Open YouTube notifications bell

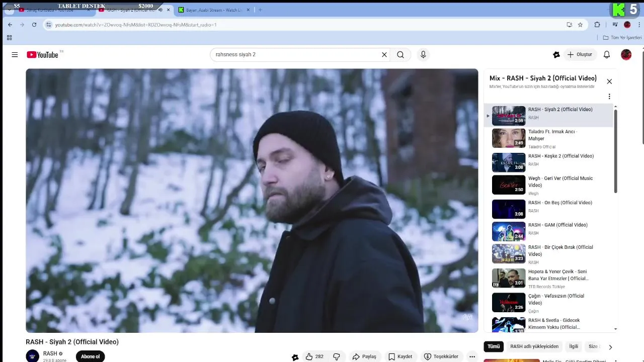point(607,55)
